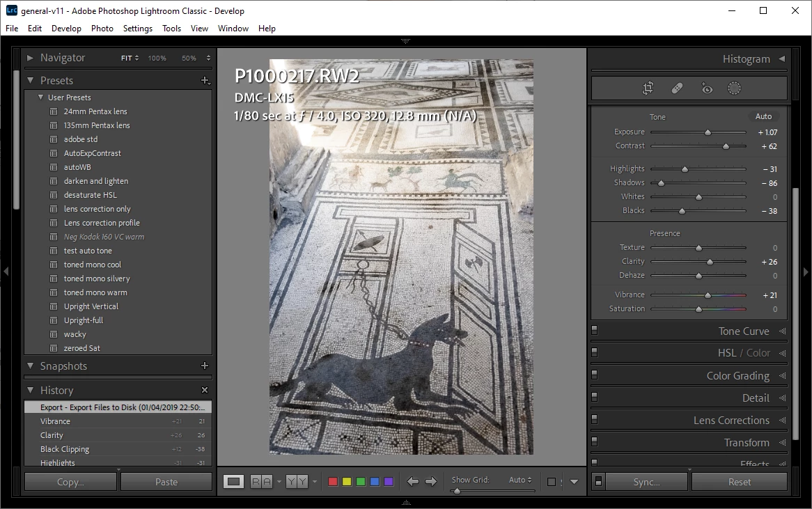The image size is (812, 509).
Task: Show the bottom filmstrip panel
Action: (405, 502)
